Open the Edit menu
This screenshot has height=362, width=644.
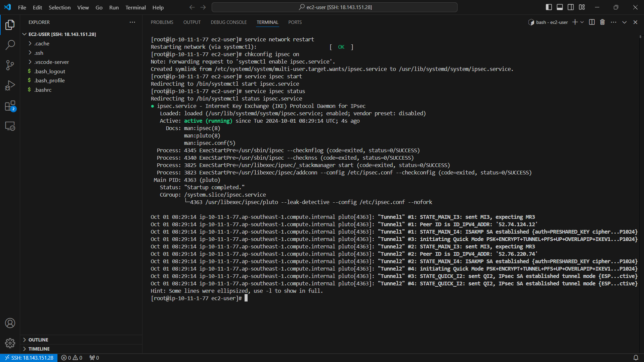click(37, 7)
